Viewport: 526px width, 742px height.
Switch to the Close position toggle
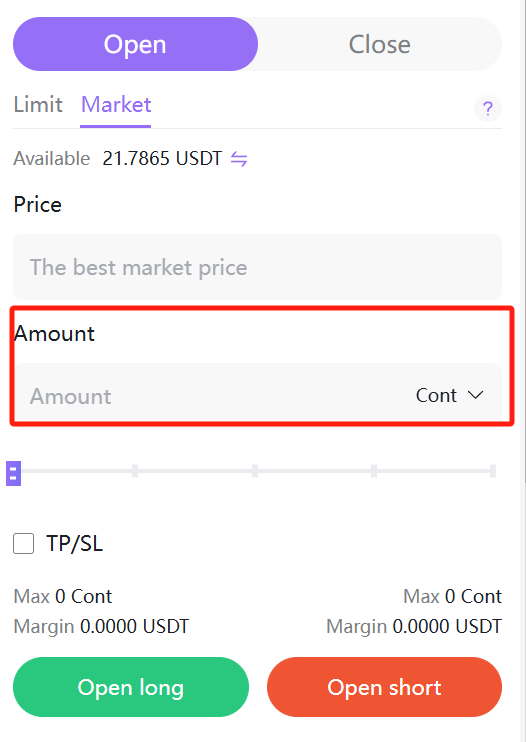(379, 44)
